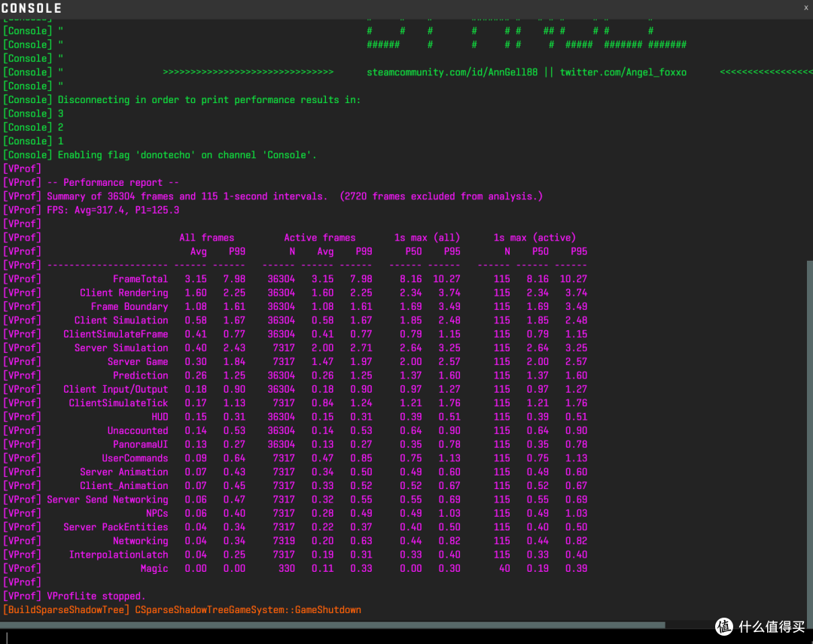Click the '1s max (all)' column header
813x644 pixels.
[x=428, y=237]
